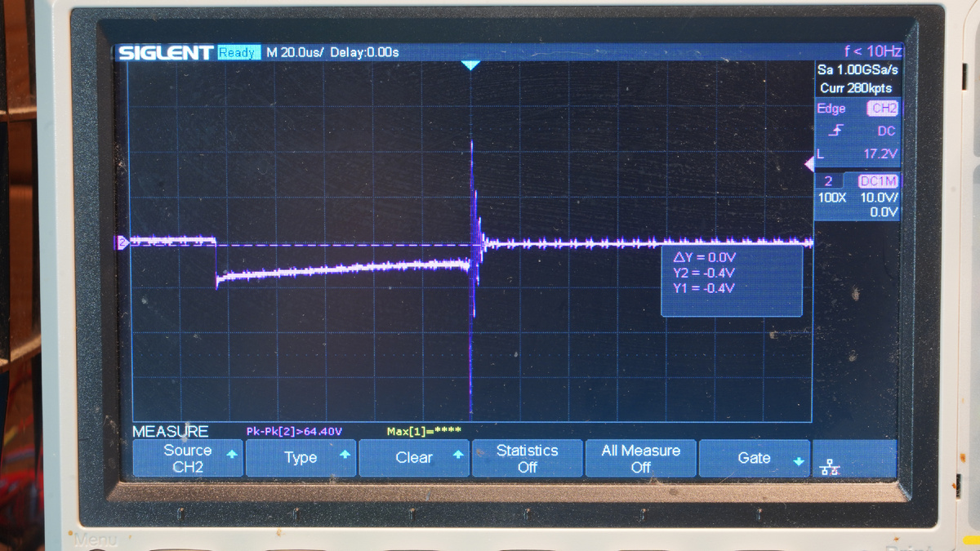
Task: Expand the Gate softkey menu
Action: click(x=754, y=458)
